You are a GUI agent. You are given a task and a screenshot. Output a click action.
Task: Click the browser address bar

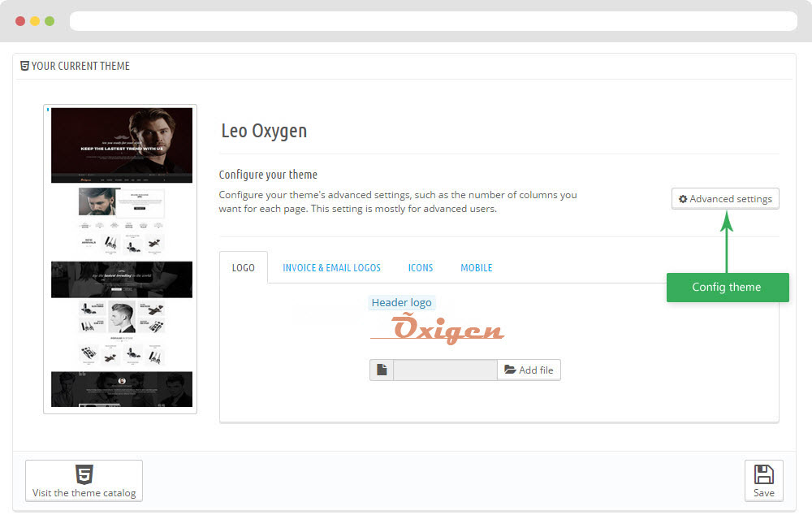coord(434,21)
